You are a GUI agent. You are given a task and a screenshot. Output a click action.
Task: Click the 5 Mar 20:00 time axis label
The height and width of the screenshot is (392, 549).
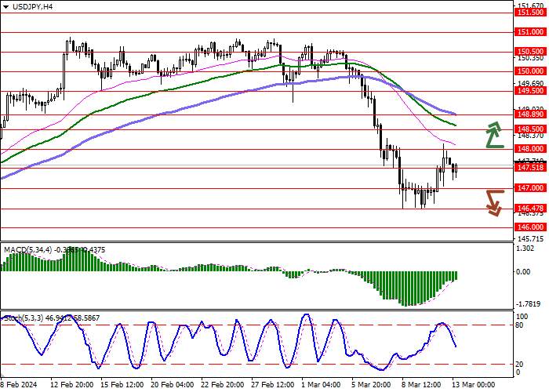372,384
